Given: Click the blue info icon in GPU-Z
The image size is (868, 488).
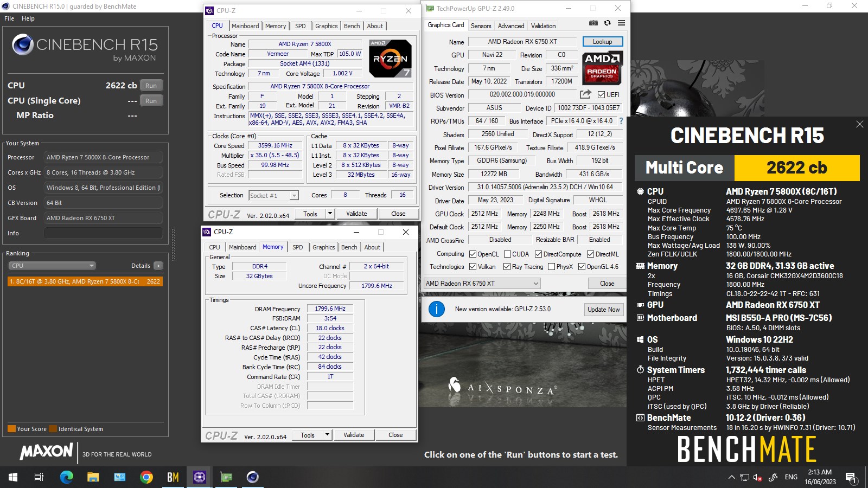Looking at the screenshot, I should pyautogui.click(x=437, y=309).
